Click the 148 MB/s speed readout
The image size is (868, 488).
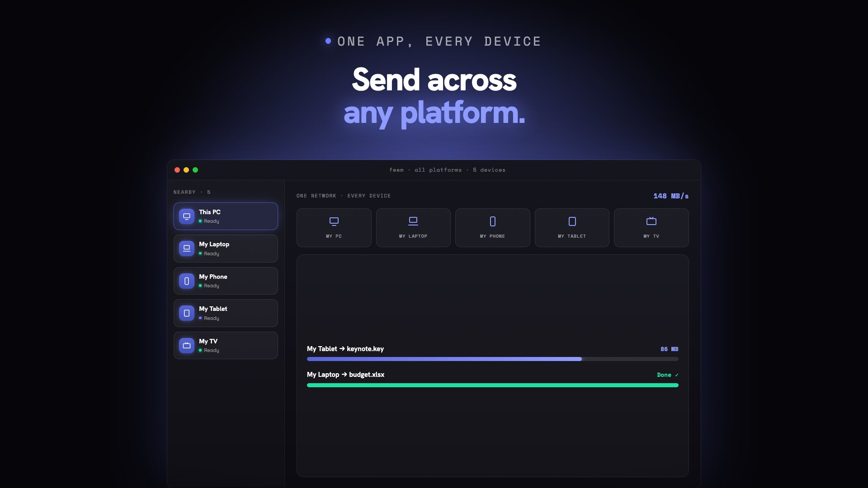point(671,196)
